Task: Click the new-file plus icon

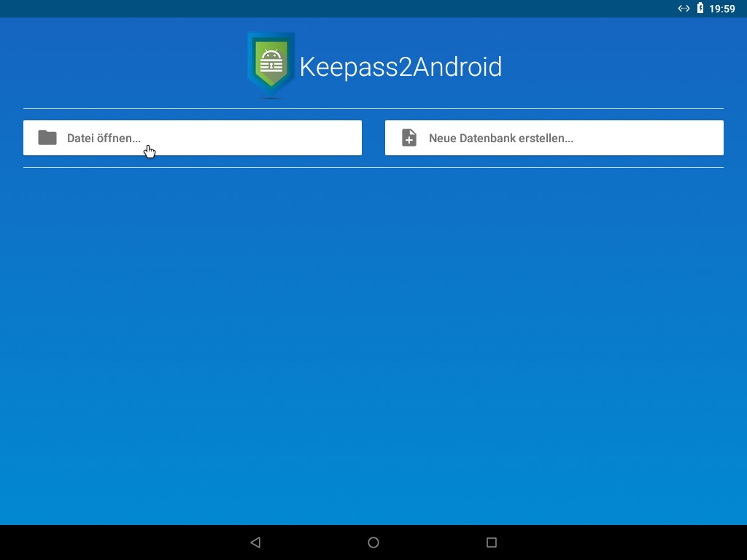Action: click(409, 138)
